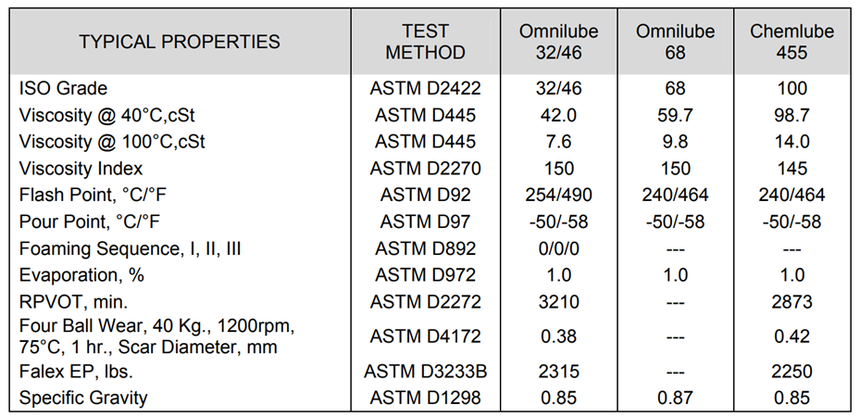Click the Omnilube 32/46 column header
860x418 pixels.
(x=558, y=42)
